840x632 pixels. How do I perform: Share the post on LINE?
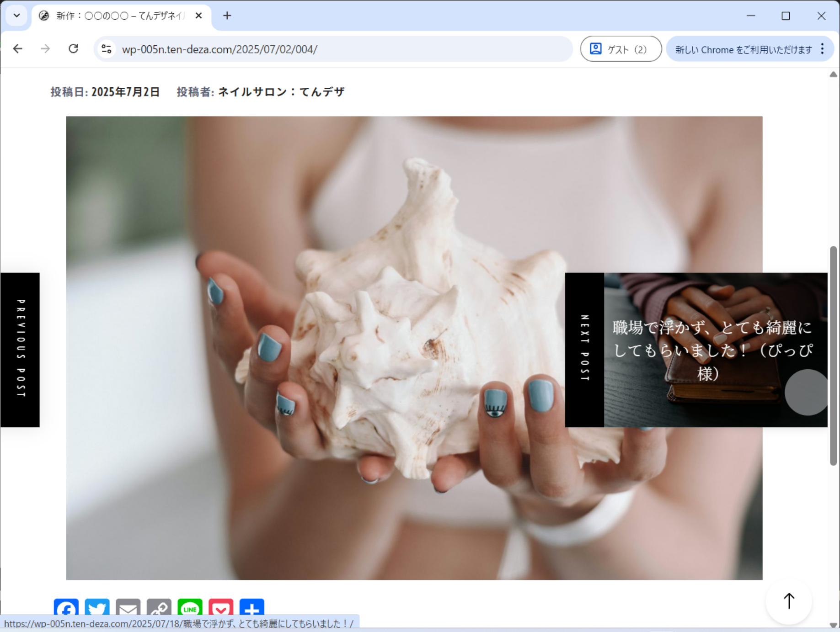pyautogui.click(x=190, y=609)
